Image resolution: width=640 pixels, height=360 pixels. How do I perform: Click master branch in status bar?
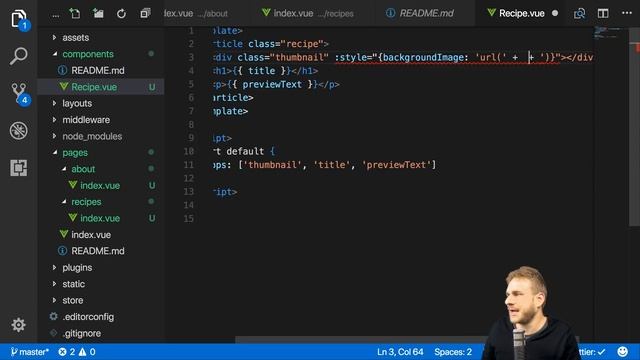click(x=29, y=351)
